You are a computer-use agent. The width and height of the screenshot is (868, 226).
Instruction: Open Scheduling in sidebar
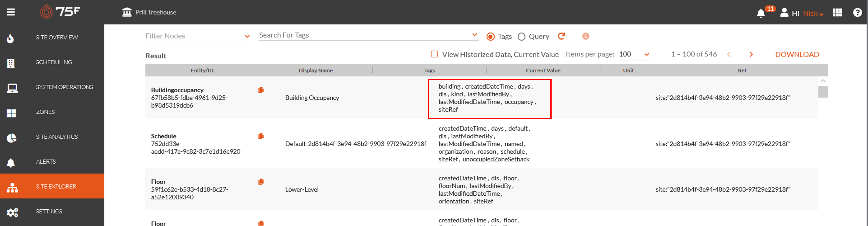click(x=52, y=62)
